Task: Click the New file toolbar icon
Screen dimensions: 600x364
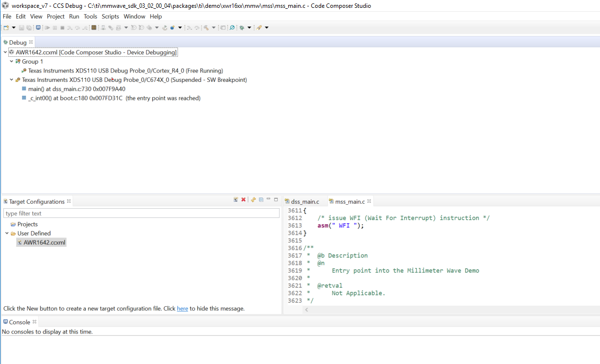Action: (6, 27)
